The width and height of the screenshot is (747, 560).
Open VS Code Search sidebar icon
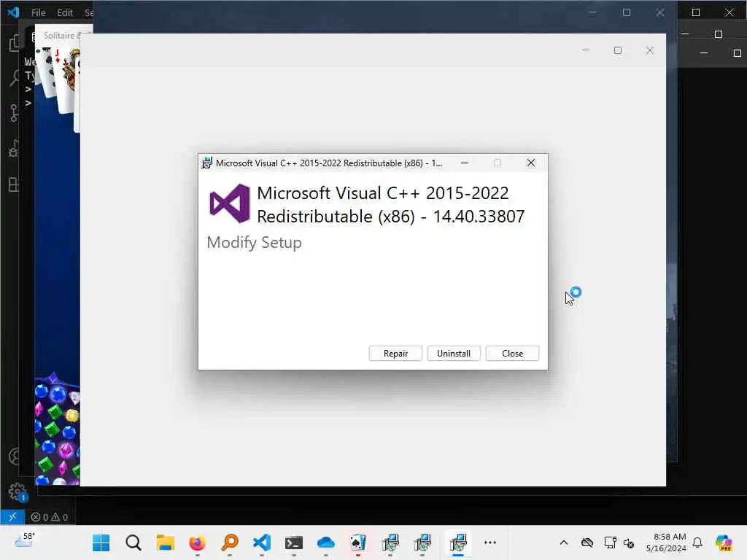(x=15, y=77)
